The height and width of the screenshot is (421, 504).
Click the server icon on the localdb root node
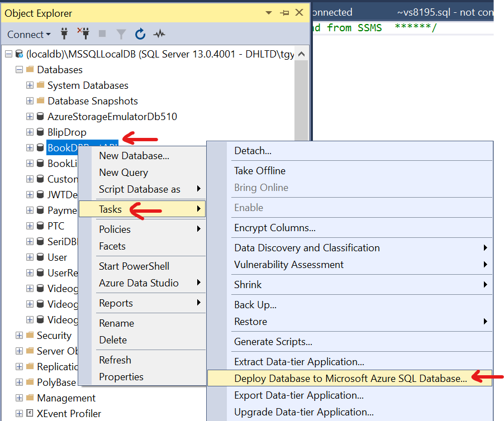(x=18, y=54)
